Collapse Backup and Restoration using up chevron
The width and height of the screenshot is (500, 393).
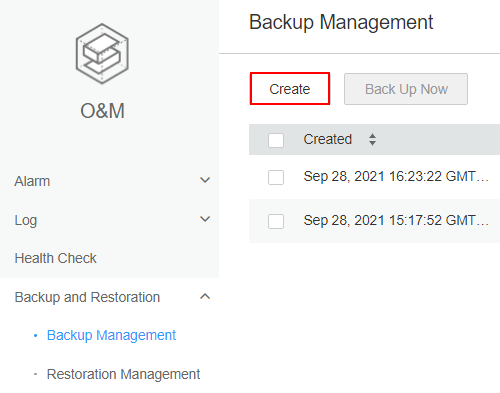tap(205, 296)
